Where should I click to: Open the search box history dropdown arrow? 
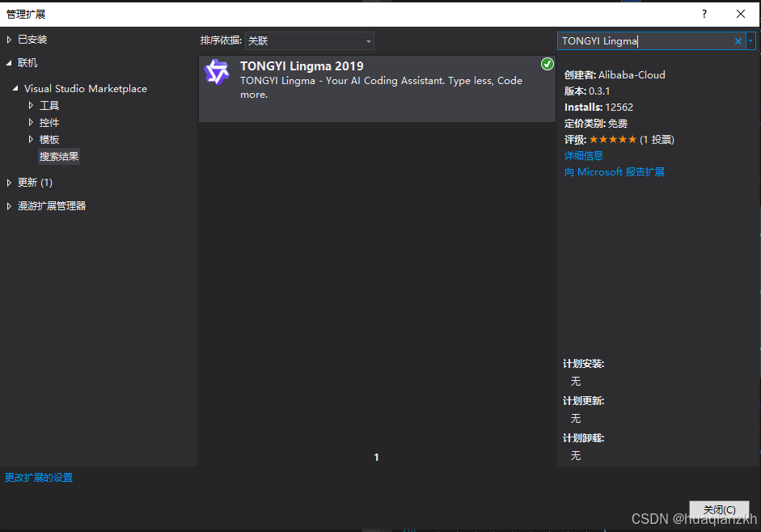(750, 41)
